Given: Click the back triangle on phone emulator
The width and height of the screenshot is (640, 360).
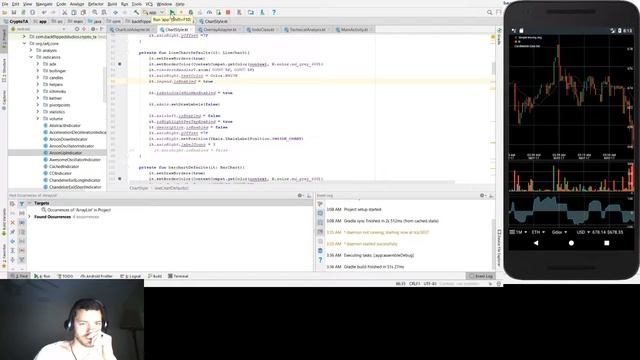Looking at the screenshot, I should [x=536, y=243].
